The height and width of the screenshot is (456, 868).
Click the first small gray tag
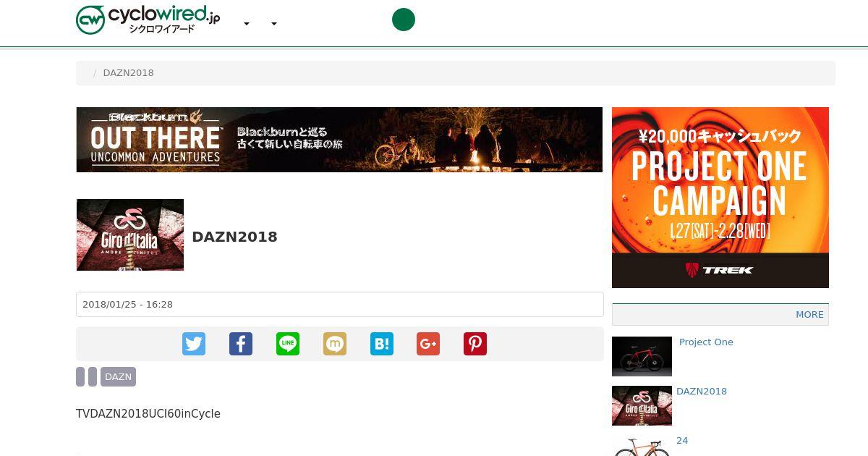tap(80, 377)
